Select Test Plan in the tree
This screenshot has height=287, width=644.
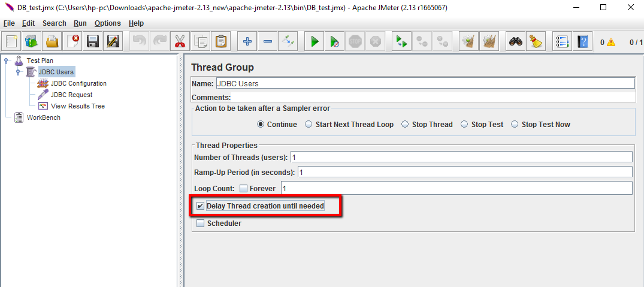(40, 61)
